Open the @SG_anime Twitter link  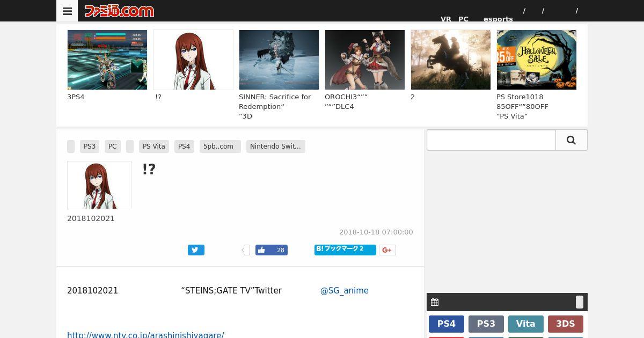click(345, 291)
